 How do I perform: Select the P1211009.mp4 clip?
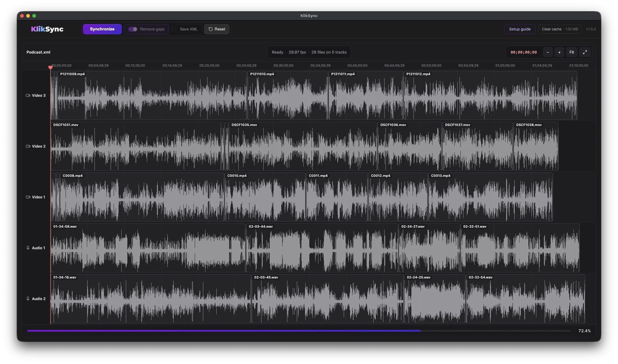coord(152,96)
